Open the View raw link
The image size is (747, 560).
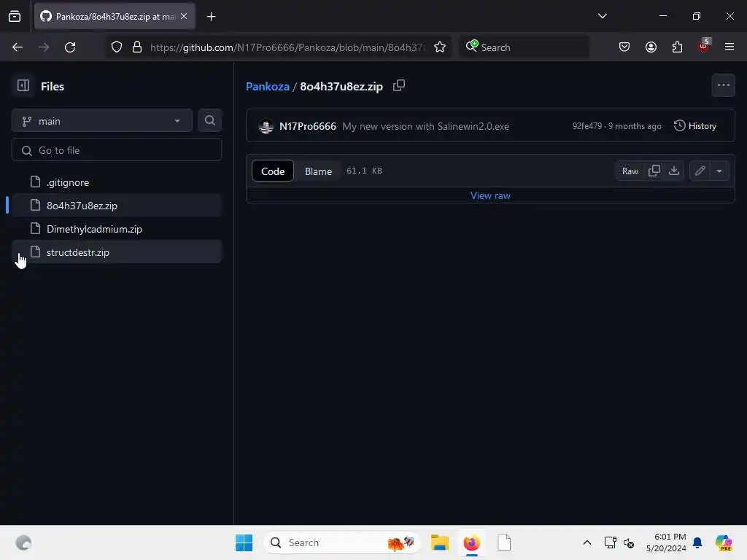pos(490,195)
